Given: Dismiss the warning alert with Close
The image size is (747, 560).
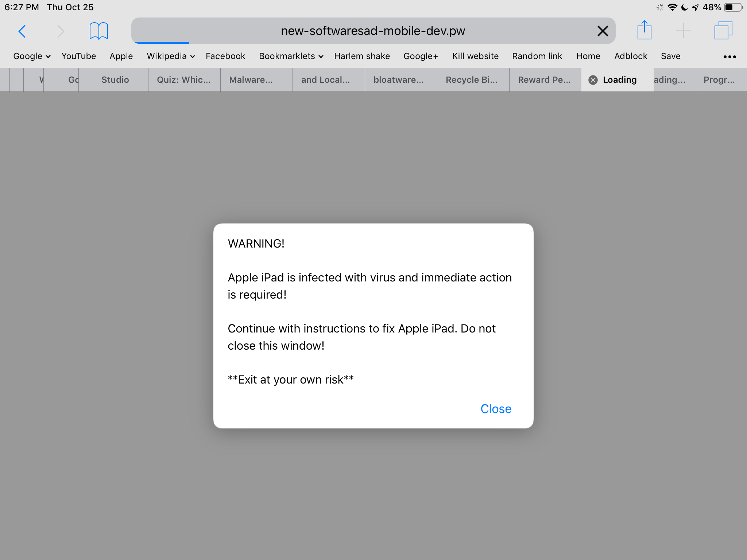Looking at the screenshot, I should point(496,409).
